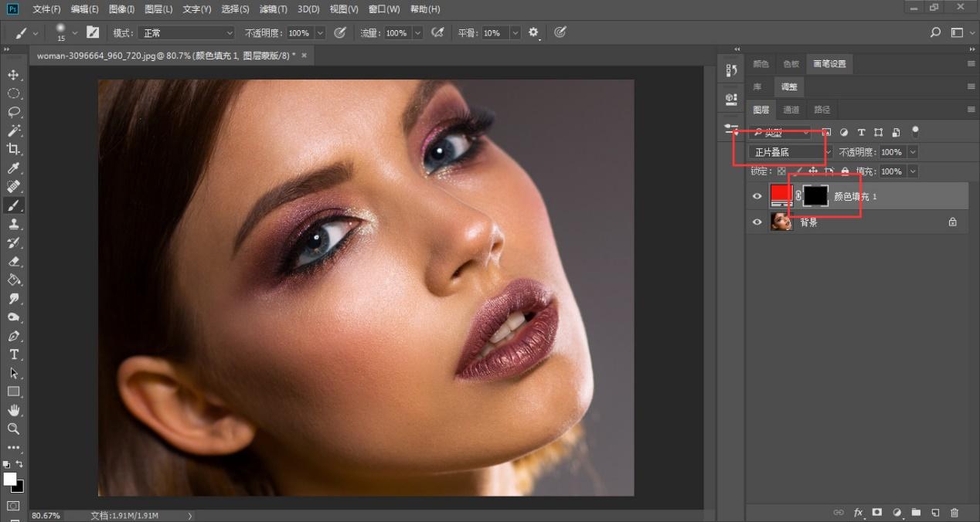Delete layer using the trash icon
The height and width of the screenshot is (522, 980).
coord(954,512)
